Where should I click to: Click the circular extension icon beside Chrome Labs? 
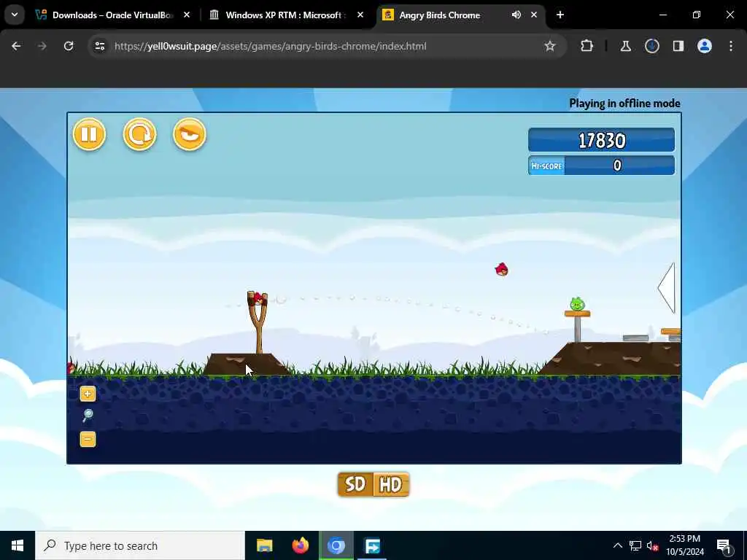651,46
